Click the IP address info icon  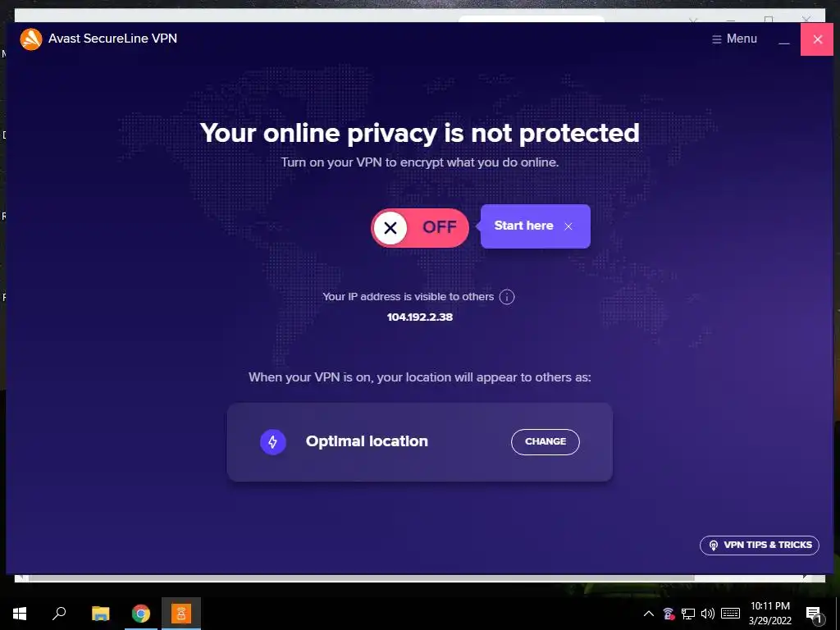(x=507, y=297)
